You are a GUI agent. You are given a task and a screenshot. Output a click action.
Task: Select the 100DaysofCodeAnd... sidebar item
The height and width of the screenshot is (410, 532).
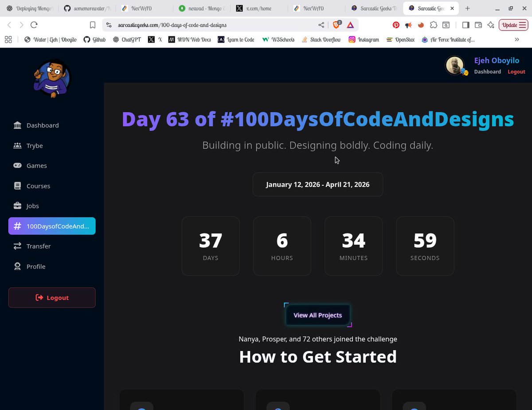tap(52, 226)
